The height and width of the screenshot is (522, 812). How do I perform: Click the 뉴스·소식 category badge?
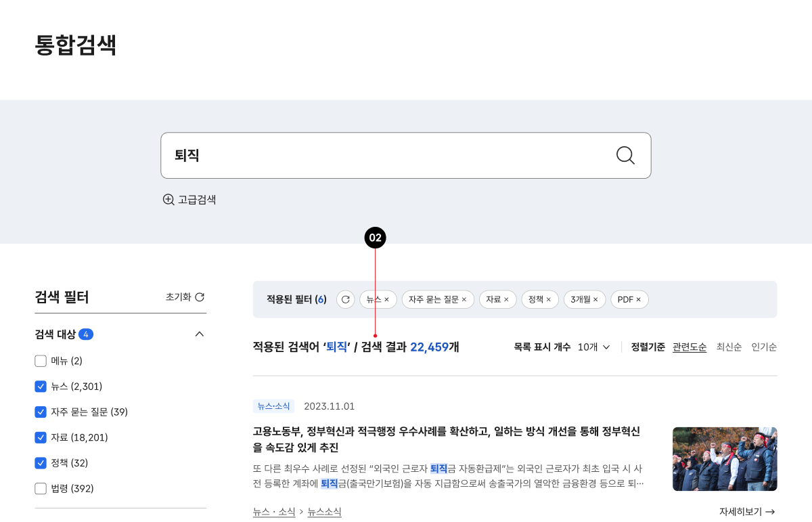coord(273,406)
